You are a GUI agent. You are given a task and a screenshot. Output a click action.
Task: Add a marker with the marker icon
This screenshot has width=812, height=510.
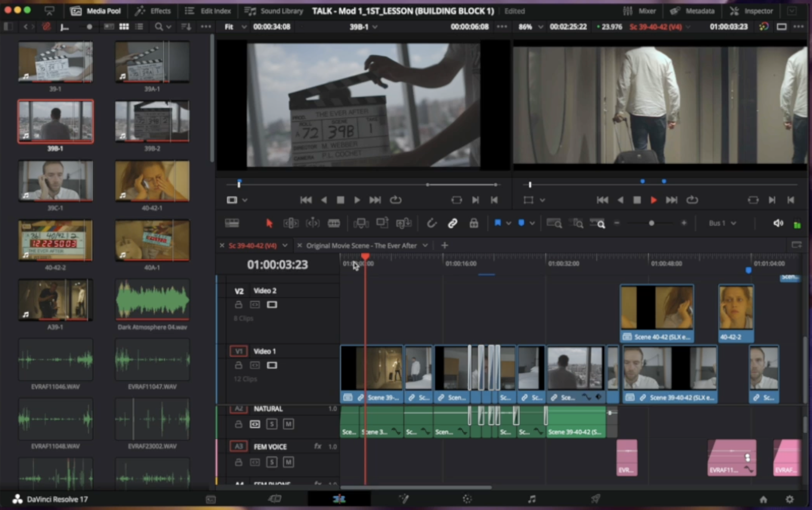coord(521,223)
